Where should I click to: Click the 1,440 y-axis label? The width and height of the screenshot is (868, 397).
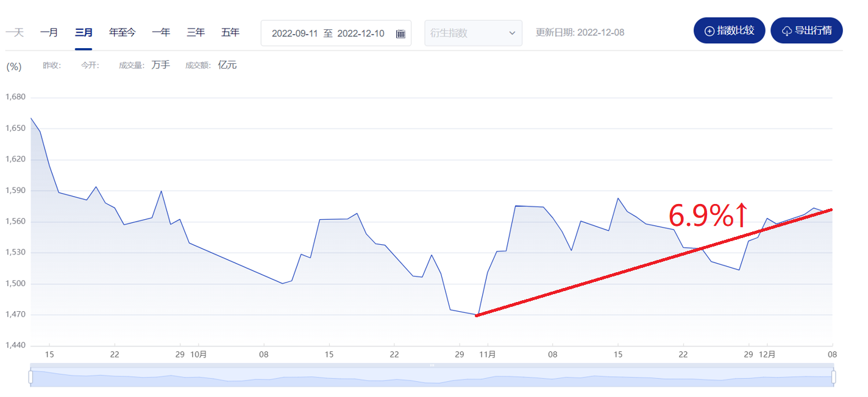pos(15,346)
